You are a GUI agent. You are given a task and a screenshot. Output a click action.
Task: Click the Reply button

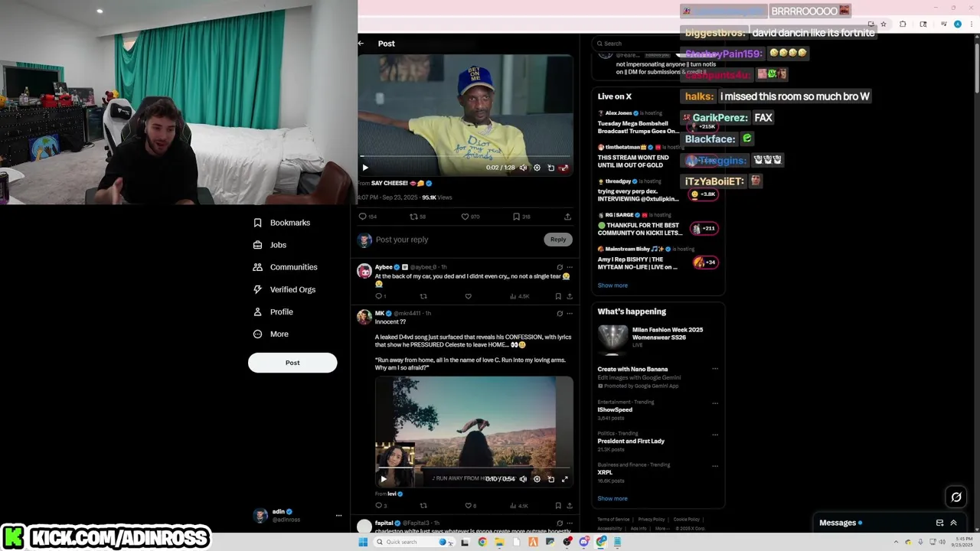coord(558,240)
